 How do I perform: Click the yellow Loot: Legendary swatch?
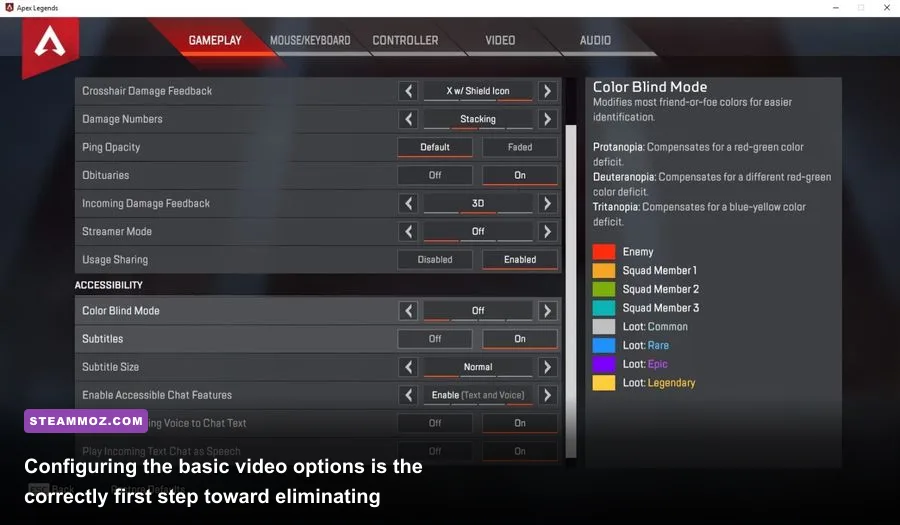point(604,383)
